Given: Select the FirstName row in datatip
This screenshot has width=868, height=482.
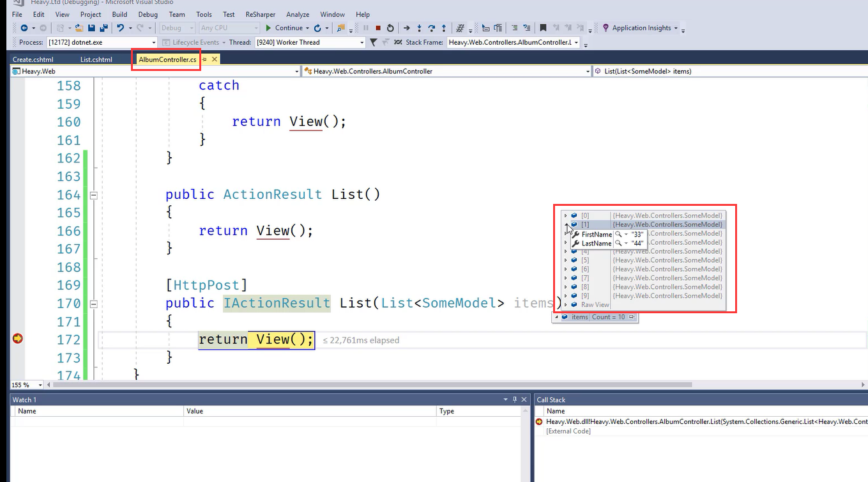Looking at the screenshot, I should 608,235.
